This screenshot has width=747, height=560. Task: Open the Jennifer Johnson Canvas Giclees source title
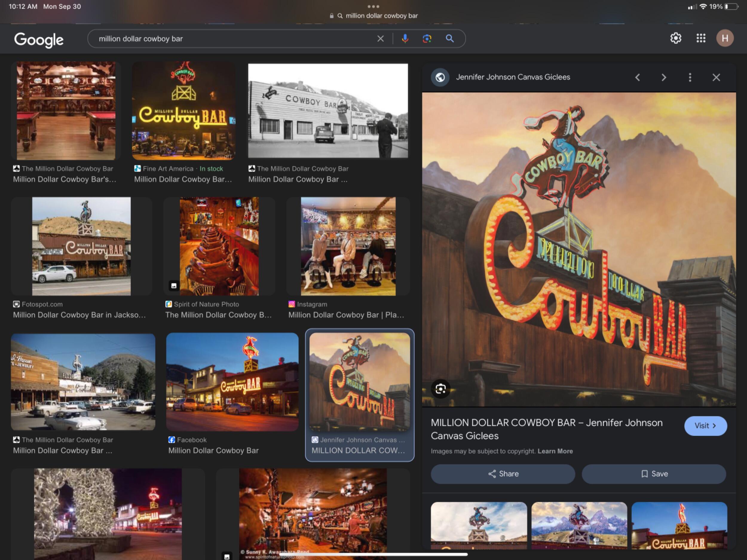pos(513,77)
